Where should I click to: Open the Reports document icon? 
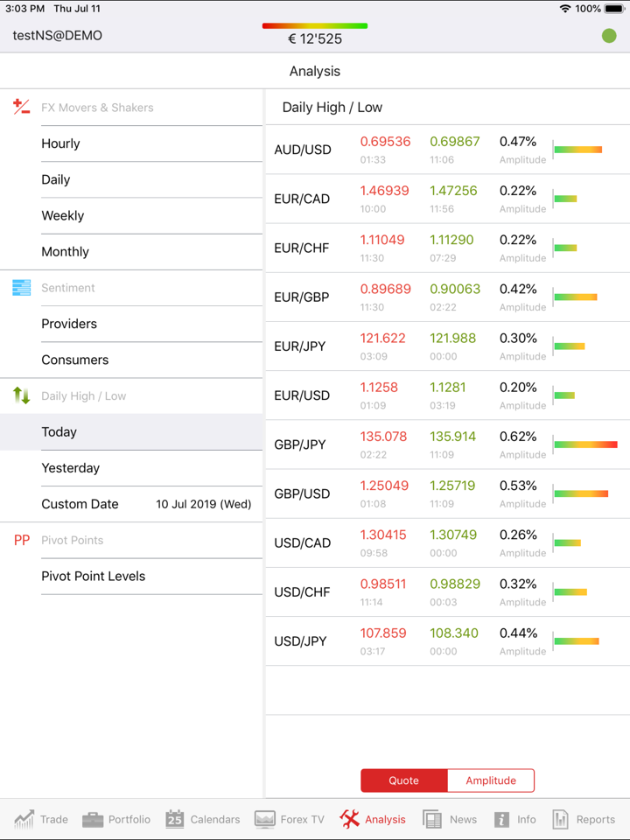coord(561,819)
